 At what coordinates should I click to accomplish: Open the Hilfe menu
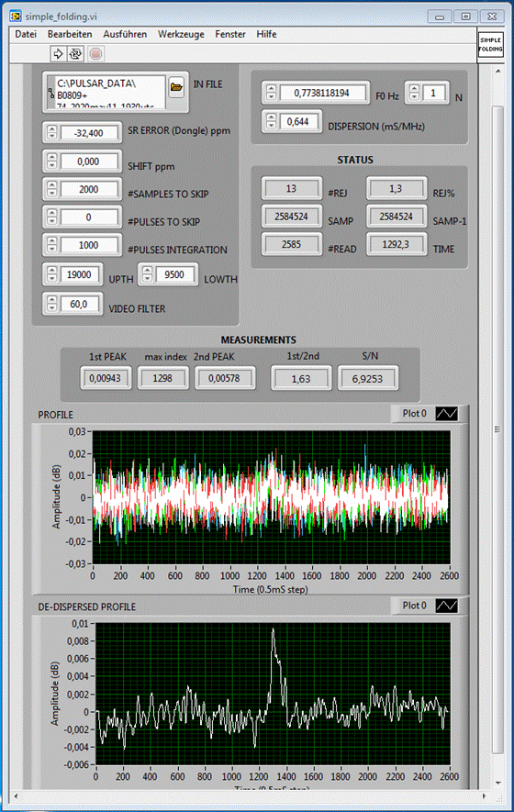point(266,34)
